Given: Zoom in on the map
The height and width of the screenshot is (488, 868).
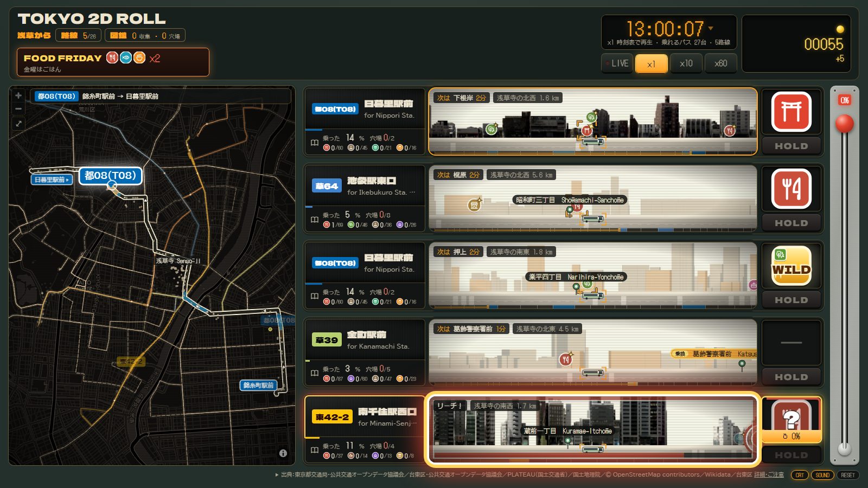Looking at the screenshot, I should click(x=18, y=95).
